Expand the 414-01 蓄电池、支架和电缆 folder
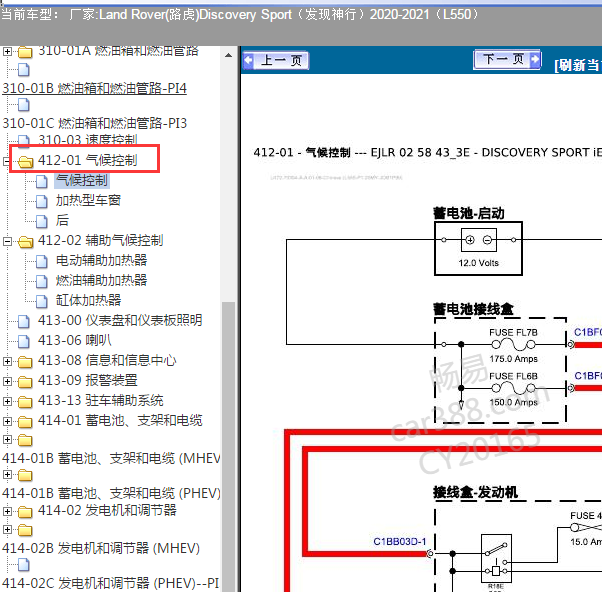 pos(7,421)
